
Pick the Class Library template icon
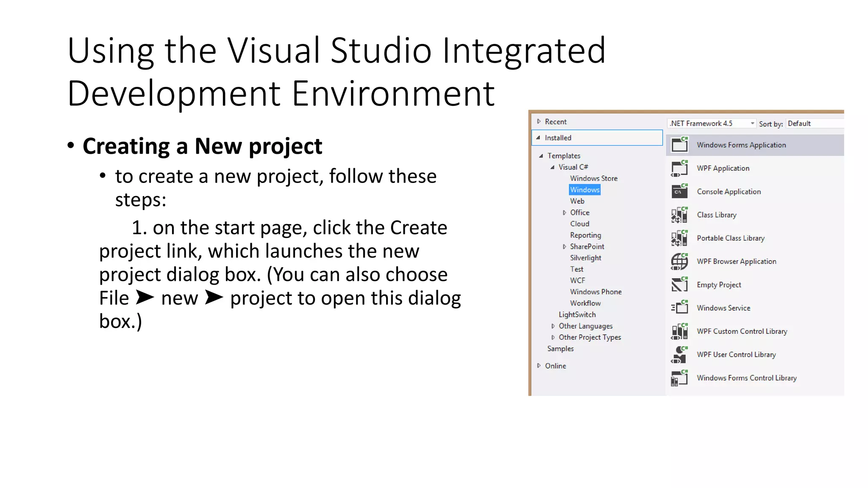click(679, 215)
